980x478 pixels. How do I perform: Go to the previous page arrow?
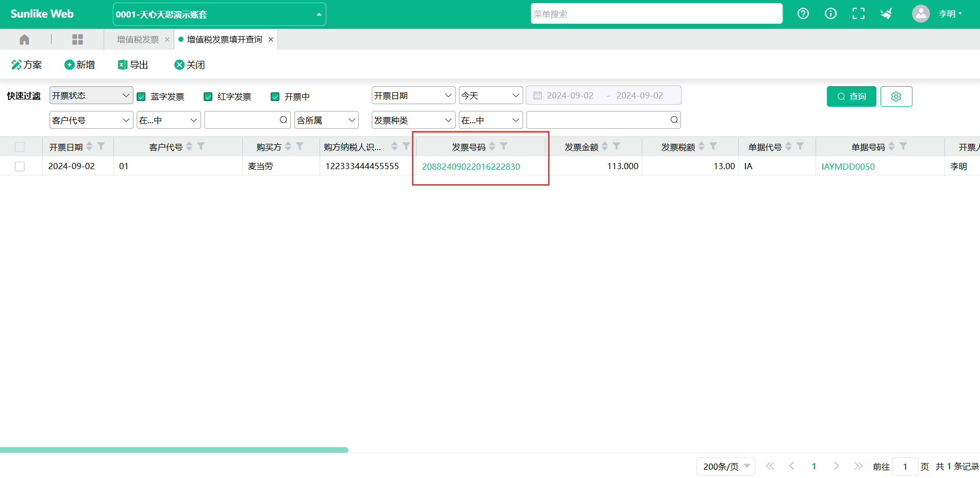point(792,466)
